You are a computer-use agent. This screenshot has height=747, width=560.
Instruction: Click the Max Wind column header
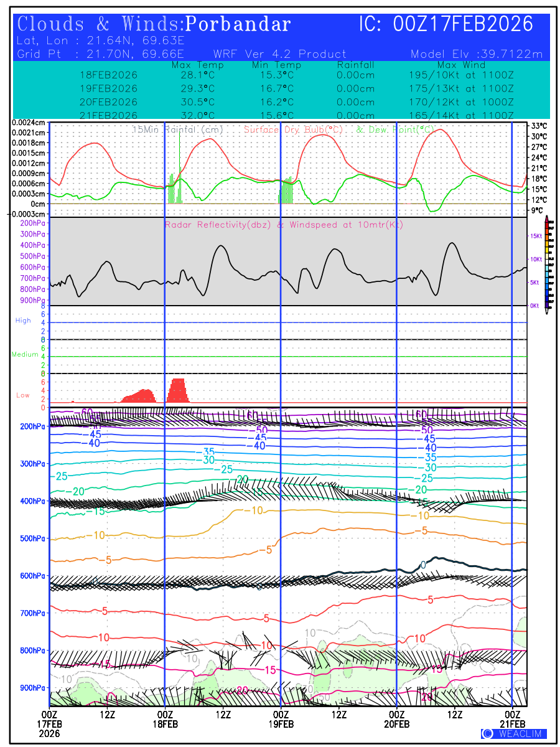[x=461, y=65]
